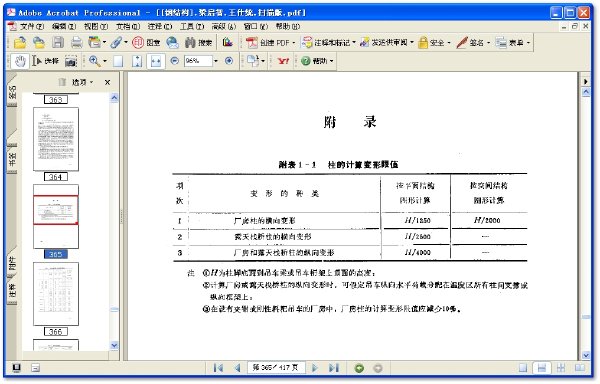Close the Pages navigation panel
The width and height of the screenshot is (600, 384).
pos(108,82)
